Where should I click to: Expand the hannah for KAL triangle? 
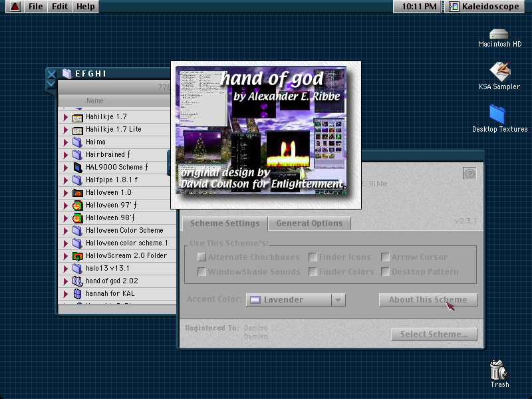point(65,293)
